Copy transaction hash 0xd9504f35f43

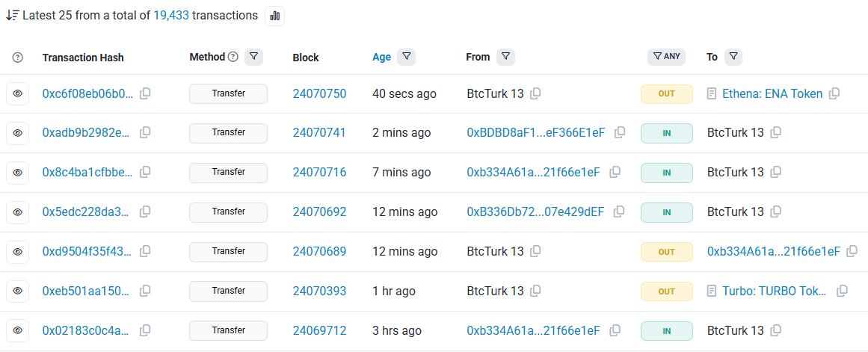146,251
